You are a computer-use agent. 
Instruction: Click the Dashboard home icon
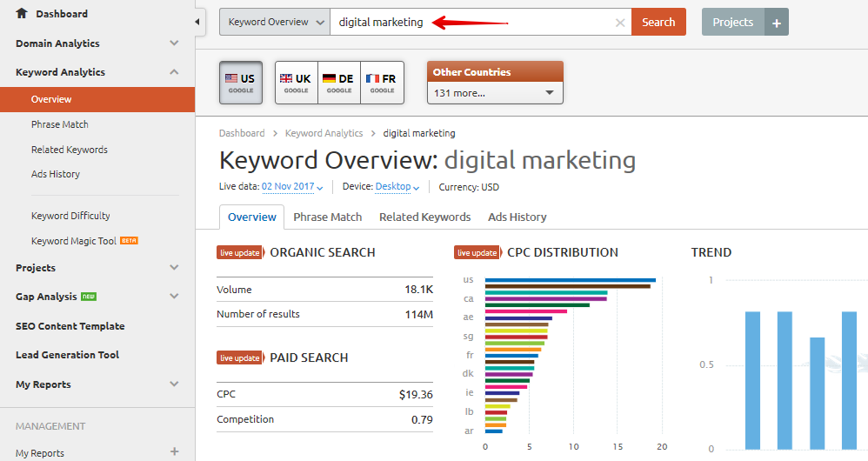(x=22, y=14)
